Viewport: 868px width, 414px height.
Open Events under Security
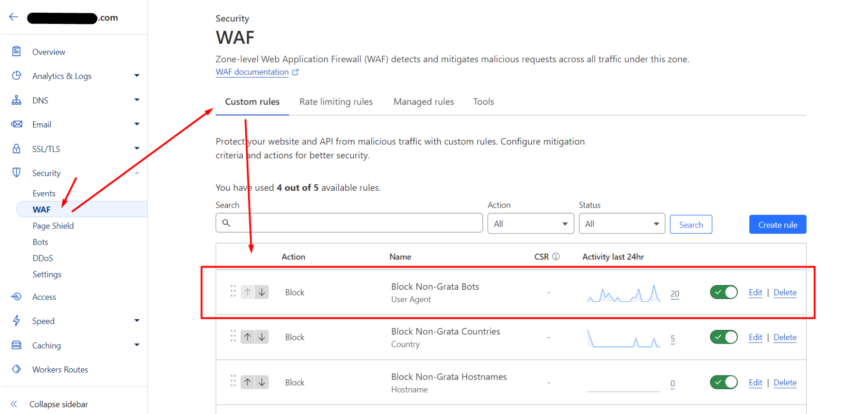coord(44,193)
